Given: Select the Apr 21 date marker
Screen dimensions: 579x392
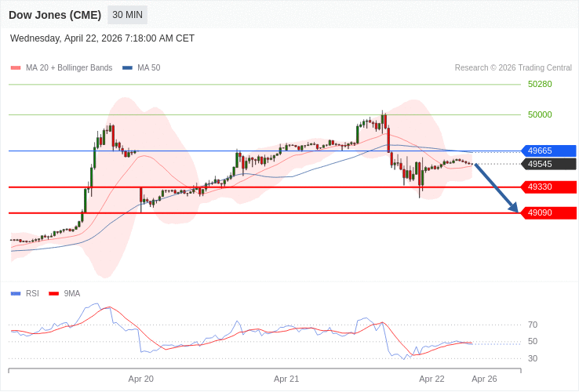Looking at the screenshot, I should [x=286, y=379].
